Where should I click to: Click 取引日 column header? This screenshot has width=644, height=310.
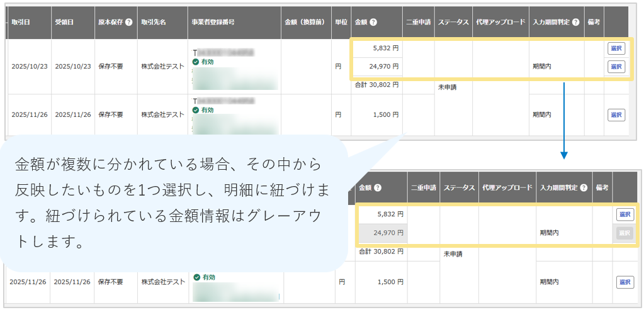(x=21, y=23)
